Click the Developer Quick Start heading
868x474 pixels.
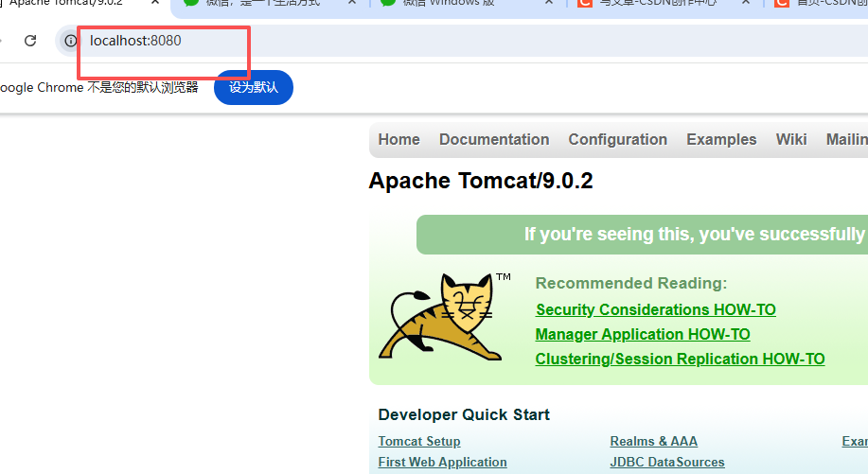pos(464,414)
